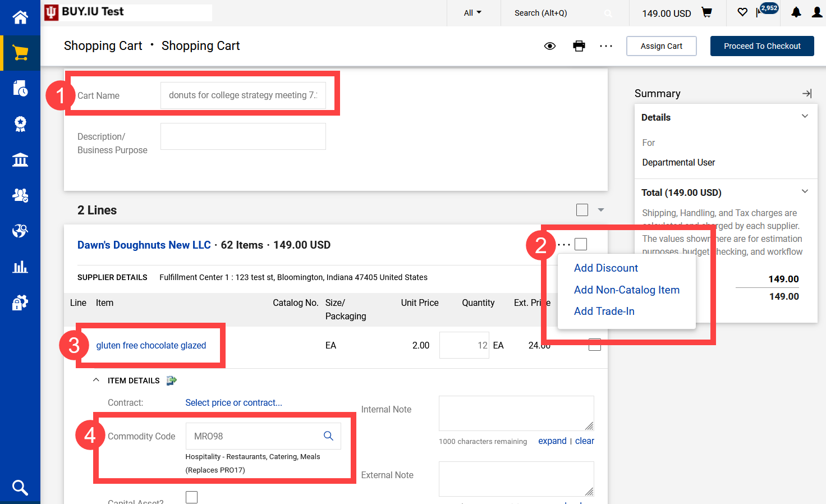Check the select-all lines checkbox
The image size is (826, 504).
click(x=582, y=210)
